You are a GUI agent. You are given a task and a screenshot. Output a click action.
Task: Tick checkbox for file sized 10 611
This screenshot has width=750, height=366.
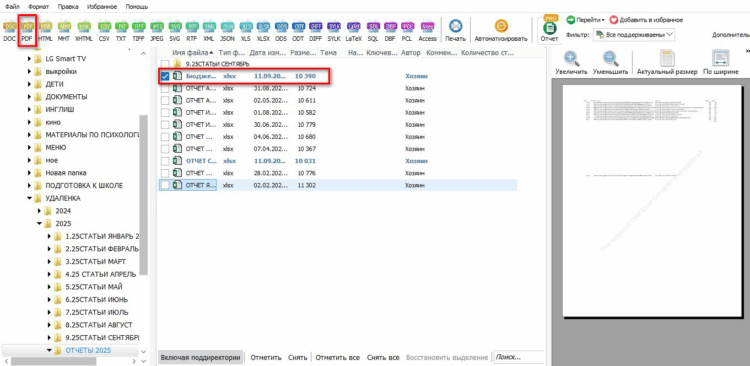[165, 100]
